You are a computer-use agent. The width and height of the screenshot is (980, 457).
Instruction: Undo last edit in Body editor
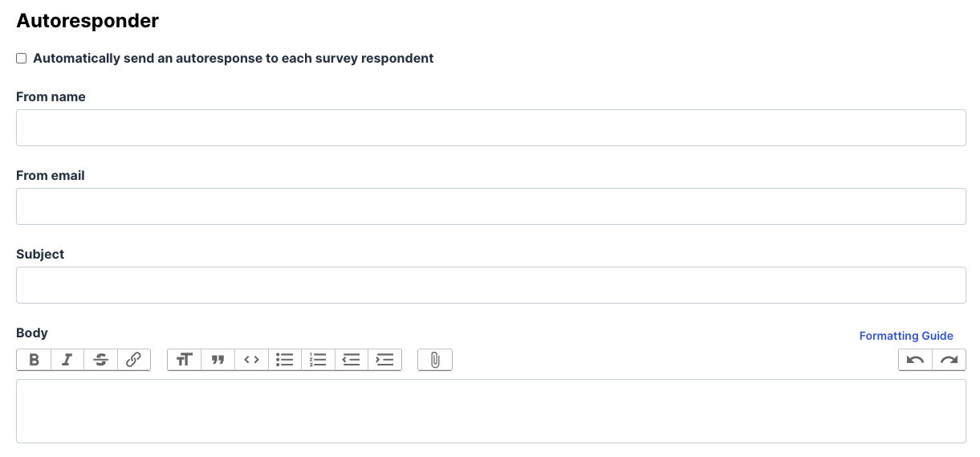click(x=915, y=360)
